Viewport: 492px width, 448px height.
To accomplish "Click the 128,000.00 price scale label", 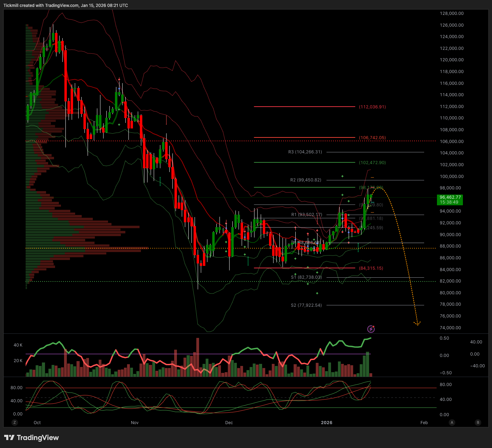I will (x=451, y=14).
